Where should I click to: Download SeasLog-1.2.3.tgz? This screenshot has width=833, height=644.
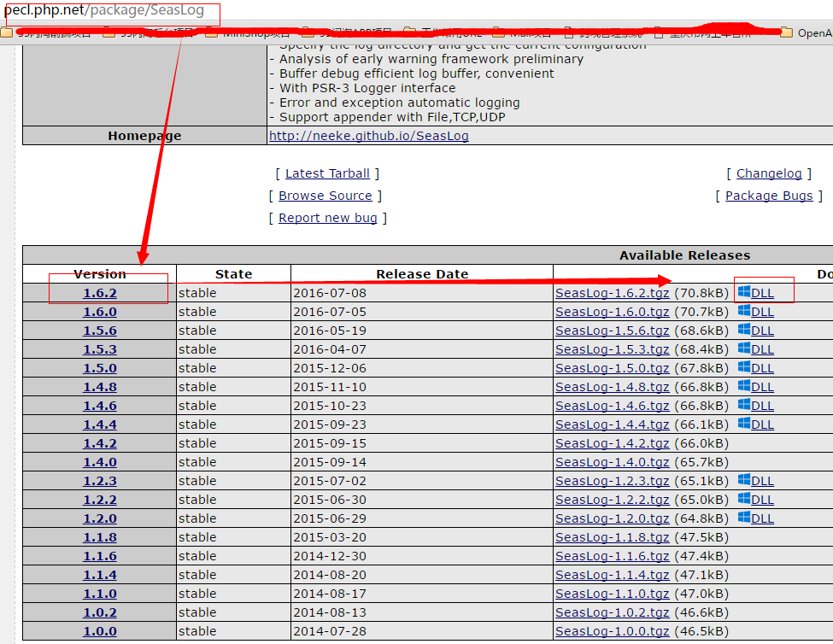point(612,481)
